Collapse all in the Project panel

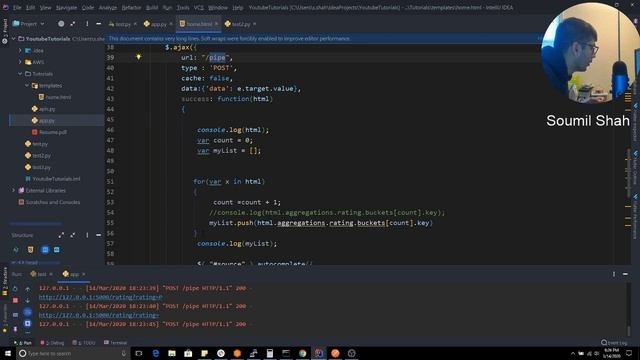click(73, 24)
